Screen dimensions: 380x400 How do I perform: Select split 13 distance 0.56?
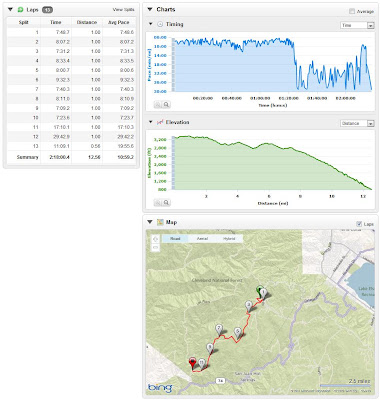[x=96, y=146]
